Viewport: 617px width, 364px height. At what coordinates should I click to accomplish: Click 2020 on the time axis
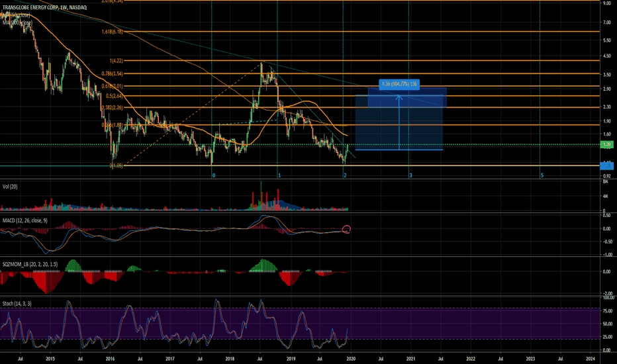[x=351, y=359]
